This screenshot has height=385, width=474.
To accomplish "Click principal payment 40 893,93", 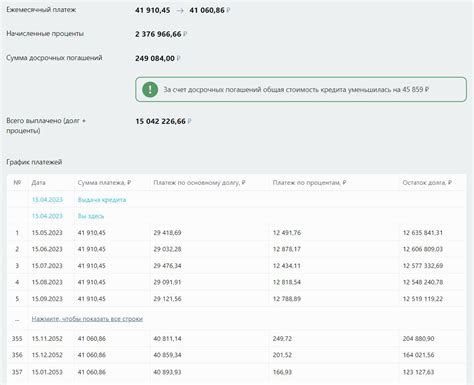I will coord(167,372).
